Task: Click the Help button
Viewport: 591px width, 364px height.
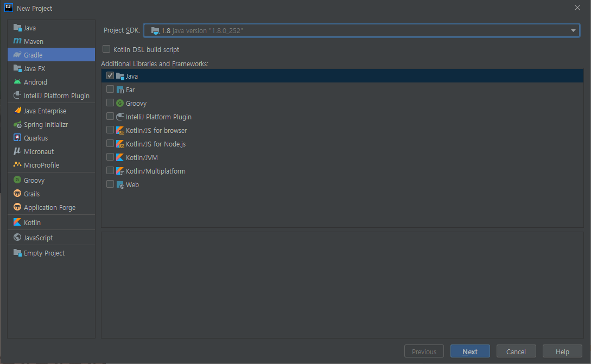Action: coord(562,351)
